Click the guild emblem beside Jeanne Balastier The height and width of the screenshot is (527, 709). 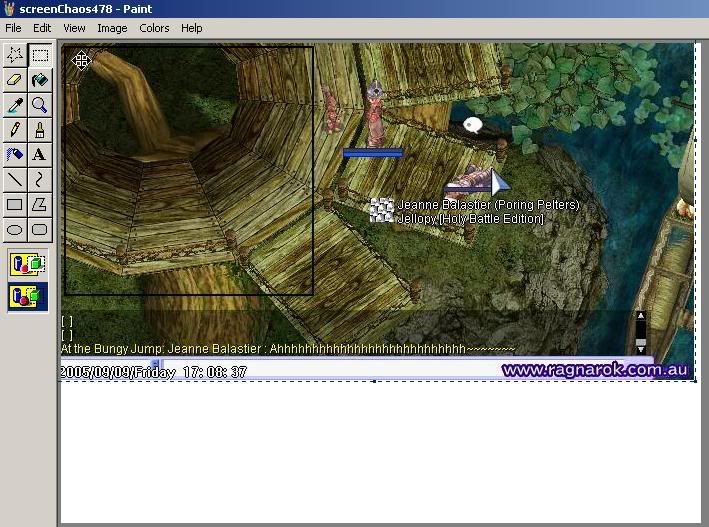382,210
